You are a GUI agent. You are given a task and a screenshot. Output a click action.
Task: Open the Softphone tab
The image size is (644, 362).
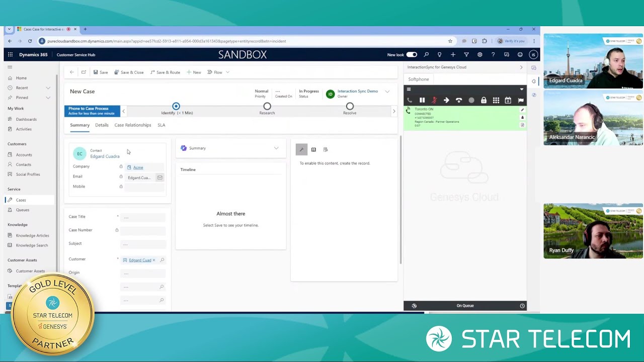(419, 79)
